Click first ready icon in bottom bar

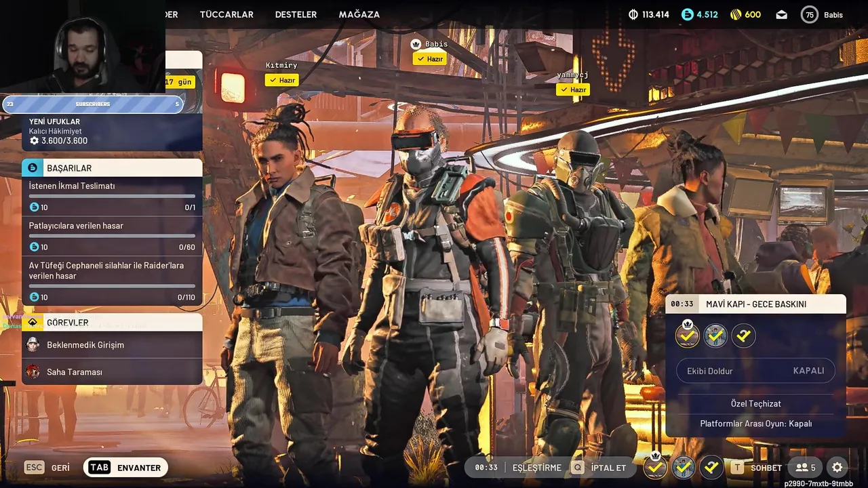click(x=655, y=468)
